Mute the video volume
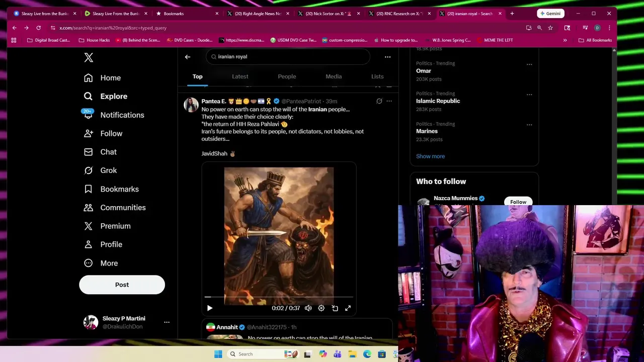The width and height of the screenshot is (644, 362). point(308,308)
